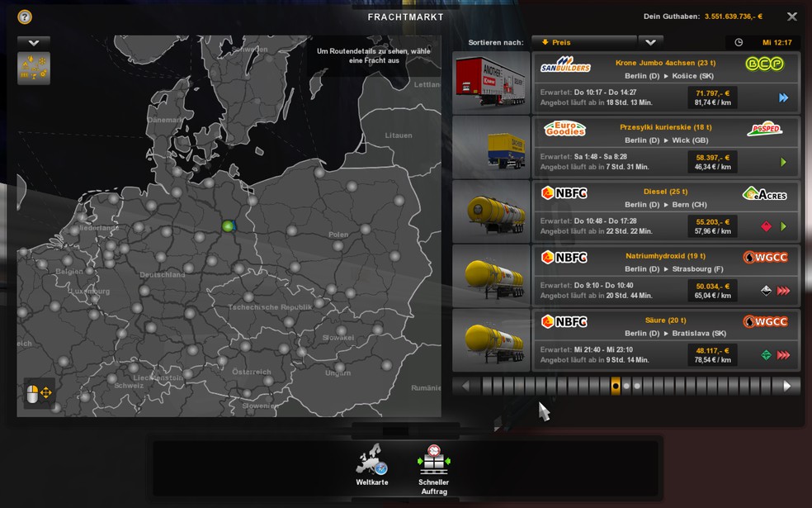Collapse the map legend chevron above filters

tap(34, 43)
